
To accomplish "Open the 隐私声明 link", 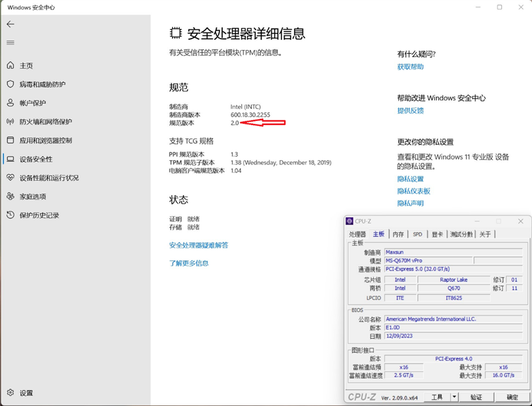I will pos(410,203).
